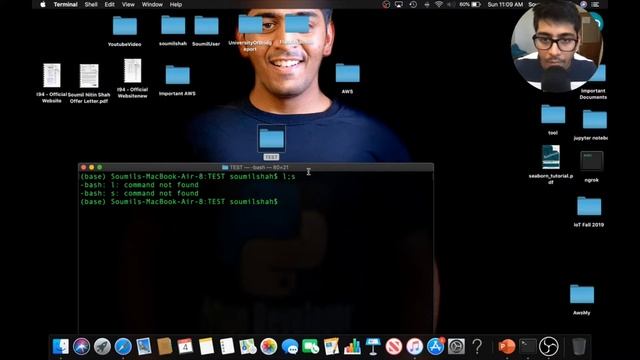Open Numbers bar chart icon in dock

(x=352, y=347)
